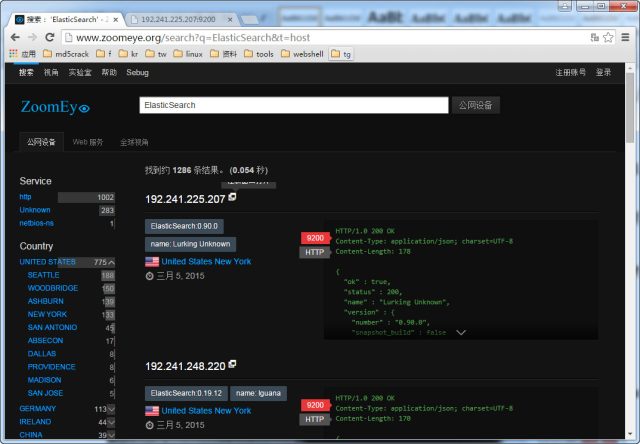Filter results by SAN ANTONIO
The height and width of the screenshot is (444, 640).
point(53,327)
